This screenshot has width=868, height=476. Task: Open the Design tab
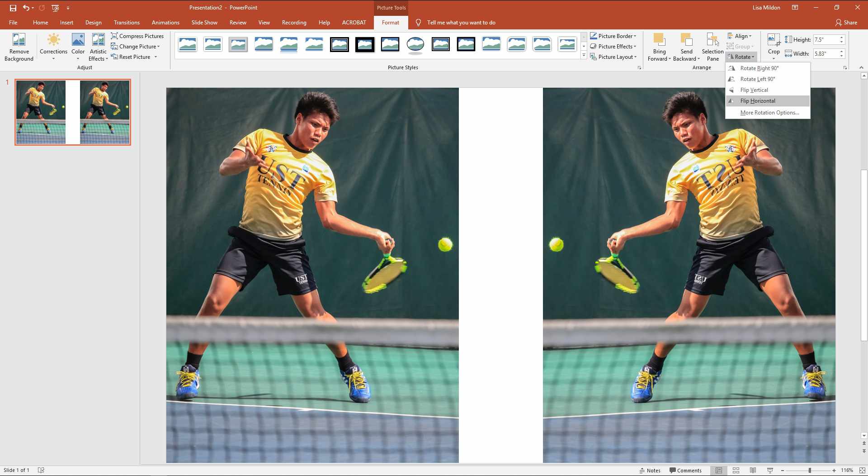tap(93, 22)
